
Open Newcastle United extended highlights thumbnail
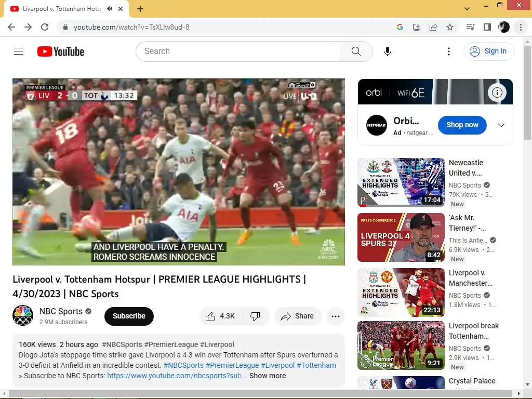pos(401,182)
